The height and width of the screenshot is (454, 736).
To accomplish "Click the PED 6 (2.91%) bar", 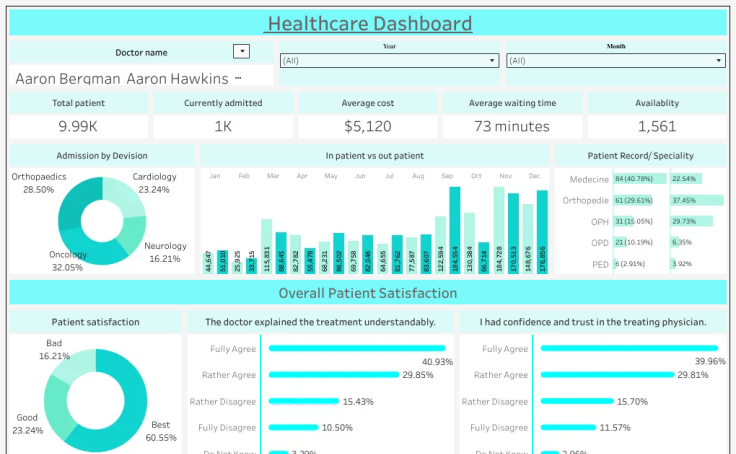I will pos(615,263).
